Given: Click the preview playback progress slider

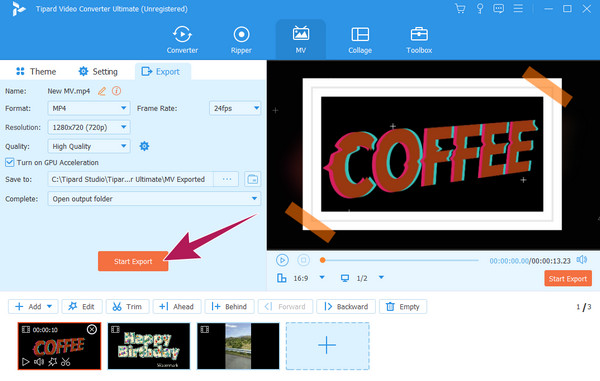Looking at the screenshot, I should pyautogui.click(x=399, y=260).
